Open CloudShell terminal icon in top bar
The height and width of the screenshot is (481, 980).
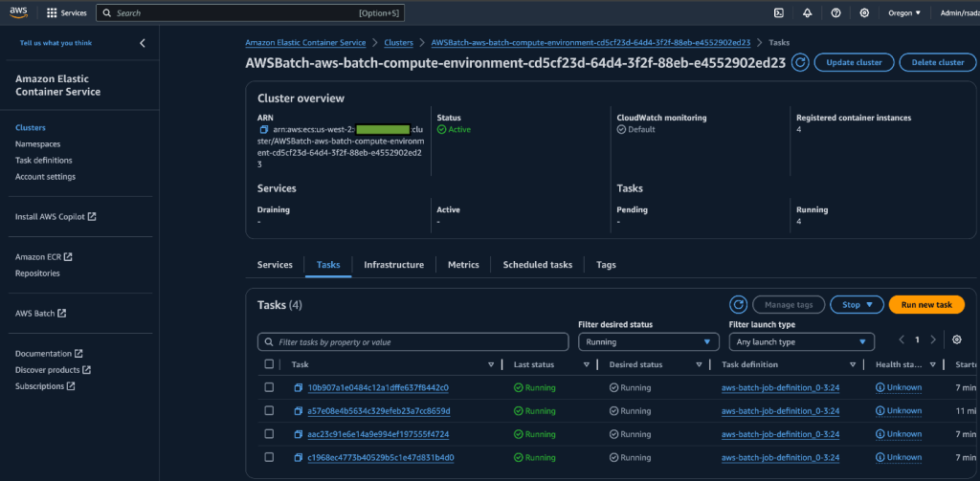pyautogui.click(x=779, y=12)
